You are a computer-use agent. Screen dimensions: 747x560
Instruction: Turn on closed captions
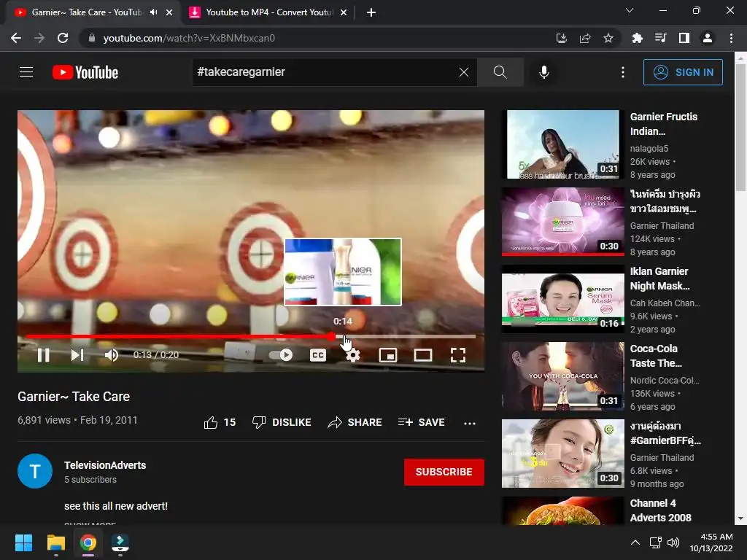318,355
